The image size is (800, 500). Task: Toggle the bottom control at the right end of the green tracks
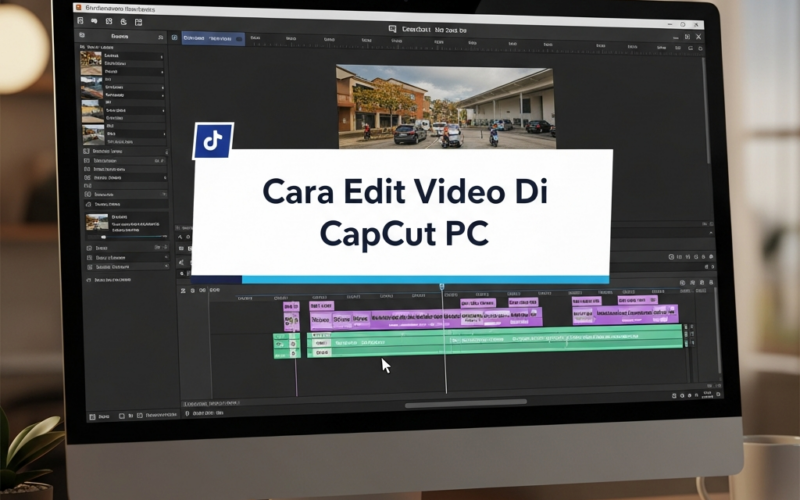tap(686, 343)
